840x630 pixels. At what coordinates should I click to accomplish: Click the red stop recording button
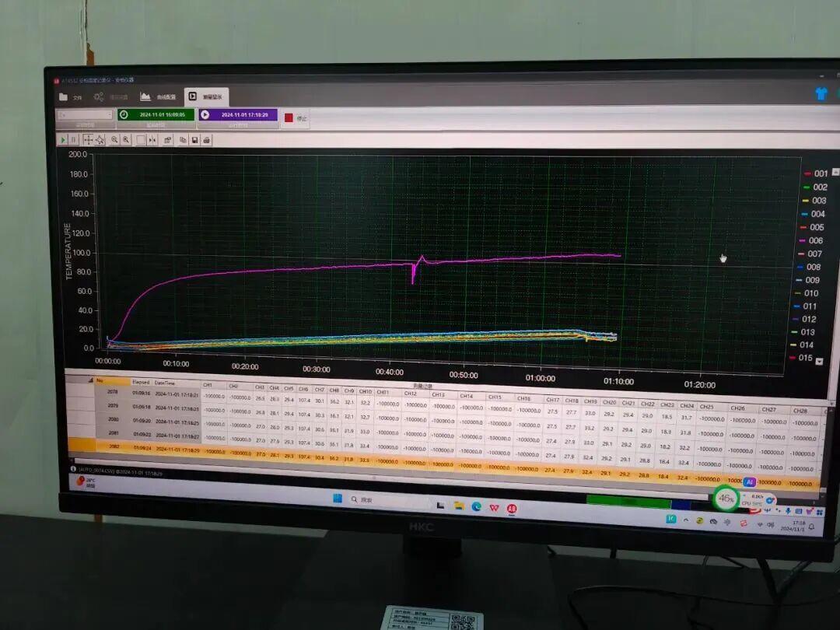tap(289, 117)
